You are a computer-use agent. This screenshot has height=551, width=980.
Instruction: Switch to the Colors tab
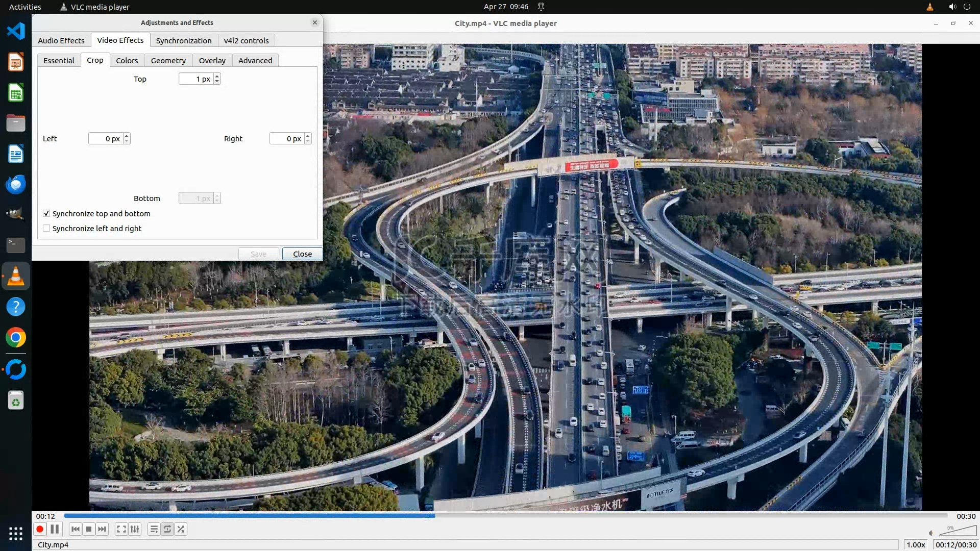[x=127, y=61]
